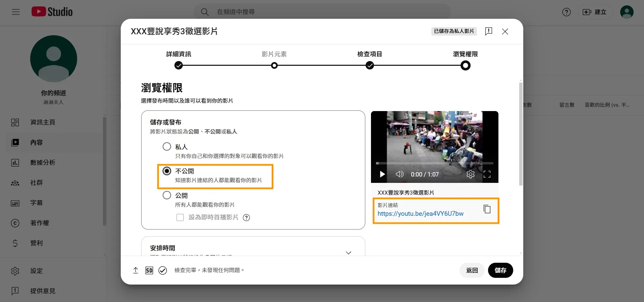This screenshot has height=302, width=644.
Task: Click the upload status arrow icon
Action: coord(136,270)
